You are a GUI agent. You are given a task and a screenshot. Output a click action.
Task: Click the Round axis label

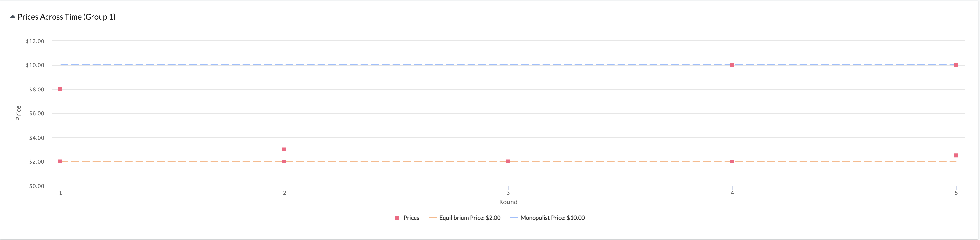pyautogui.click(x=508, y=202)
